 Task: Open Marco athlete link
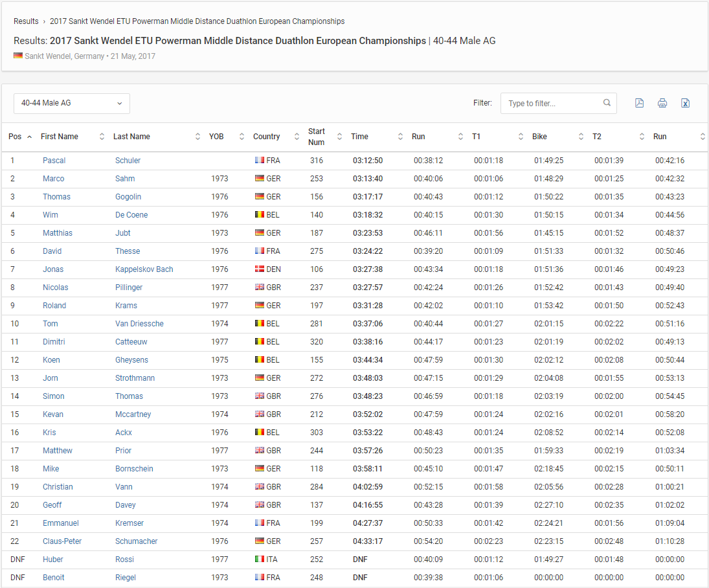click(53, 179)
